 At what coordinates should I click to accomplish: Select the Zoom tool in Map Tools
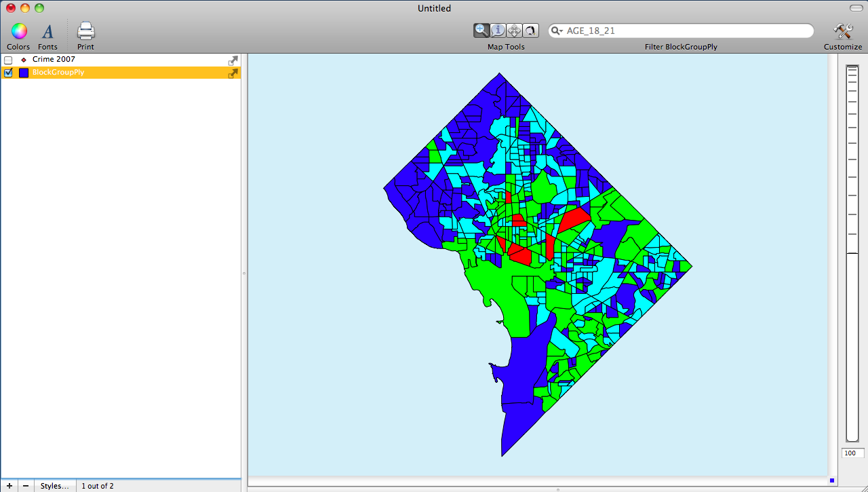tap(481, 30)
